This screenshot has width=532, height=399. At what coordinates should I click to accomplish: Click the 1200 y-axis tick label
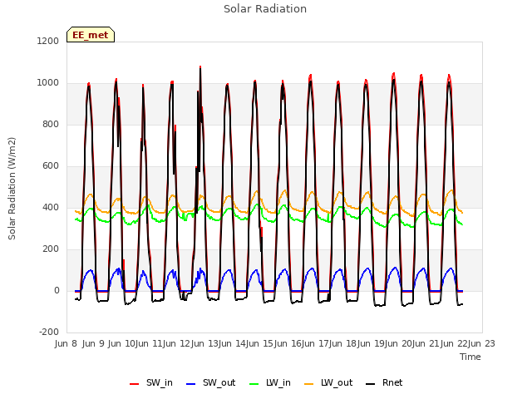(x=48, y=41)
